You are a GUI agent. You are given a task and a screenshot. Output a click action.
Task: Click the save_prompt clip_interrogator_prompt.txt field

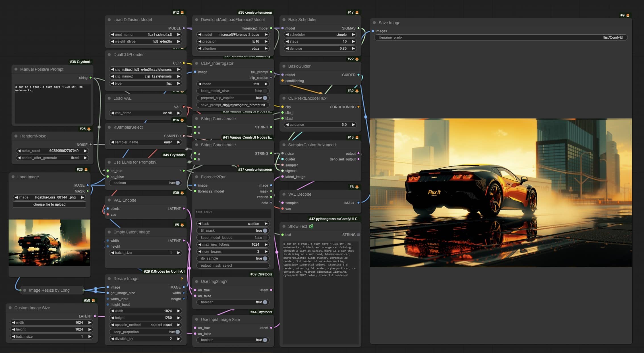(x=233, y=105)
